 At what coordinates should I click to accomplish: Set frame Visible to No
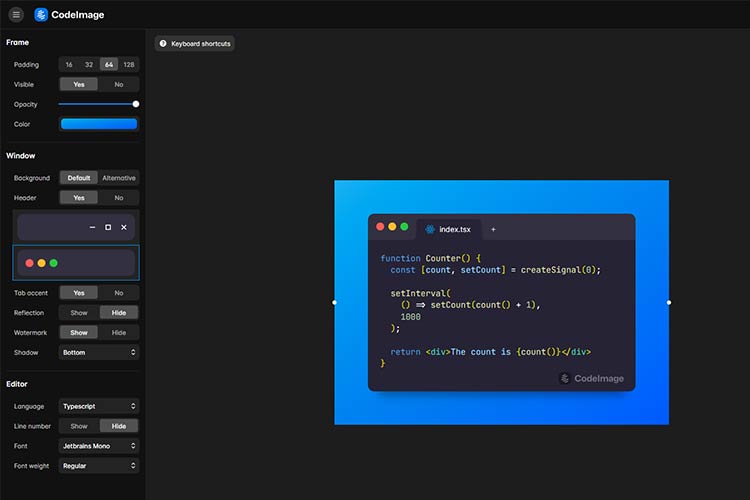click(x=119, y=85)
